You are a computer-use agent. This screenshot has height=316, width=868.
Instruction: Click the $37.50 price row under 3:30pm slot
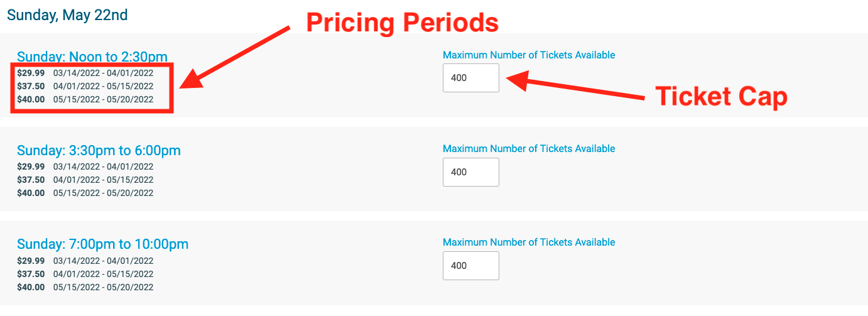[x=85, y=180]
